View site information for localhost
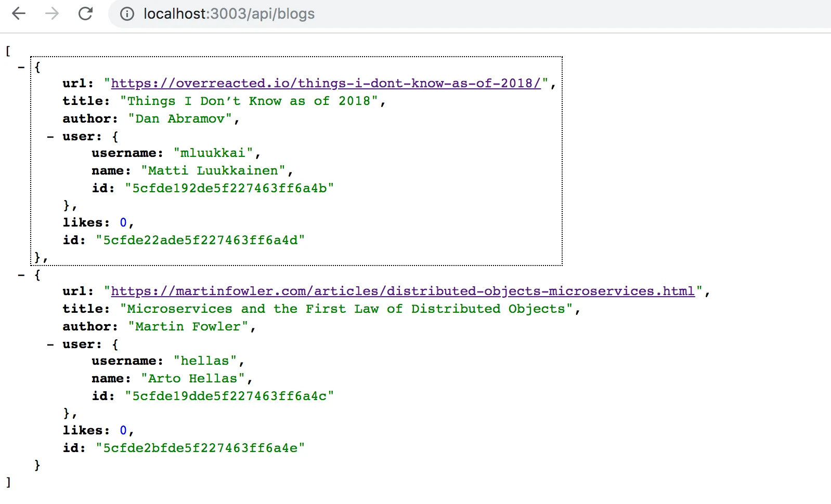The height and width of the screenshot is (504, 831). click(127, 14)
